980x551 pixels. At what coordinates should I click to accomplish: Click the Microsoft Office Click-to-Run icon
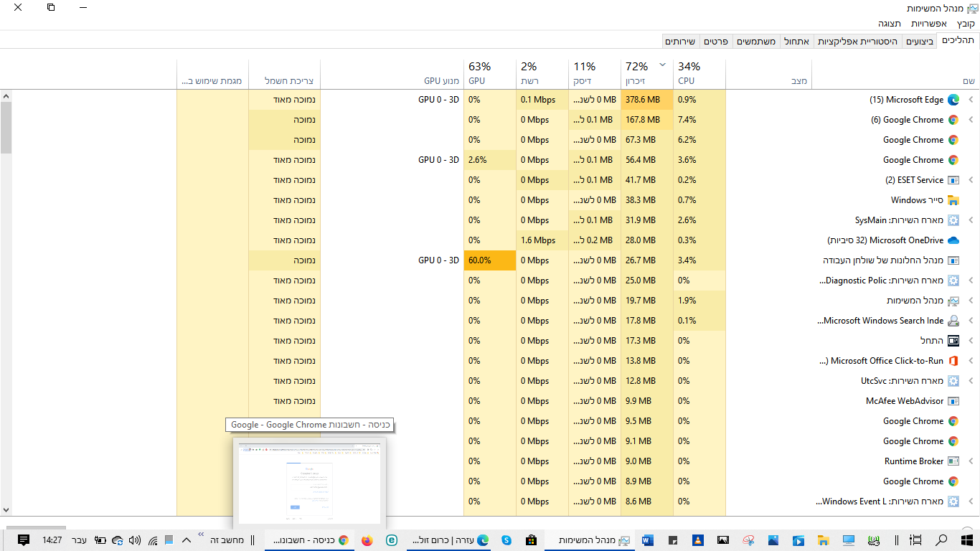pyautogui.click(x=953, y=361)
